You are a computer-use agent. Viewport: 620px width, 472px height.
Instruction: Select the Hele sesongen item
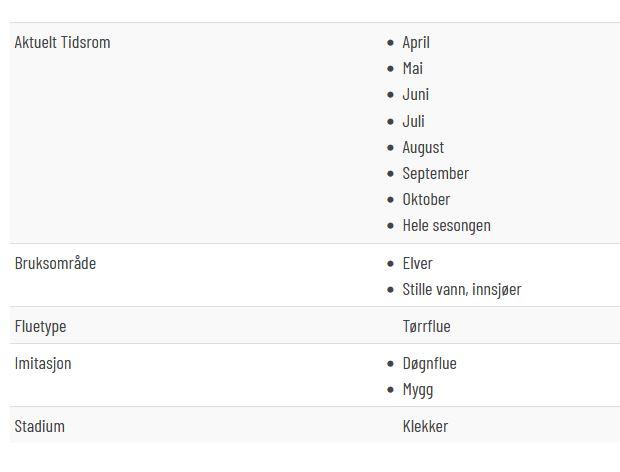(x=446, y=226)
